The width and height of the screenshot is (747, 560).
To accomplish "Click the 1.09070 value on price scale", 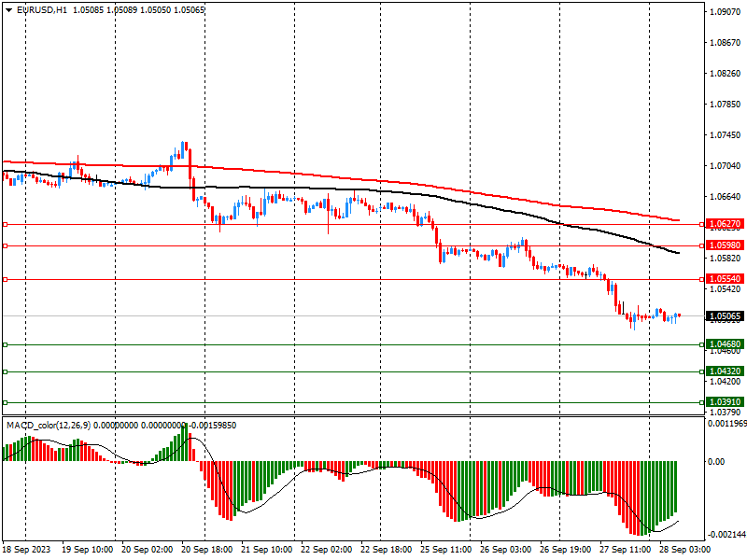I will tap(725, 12).
